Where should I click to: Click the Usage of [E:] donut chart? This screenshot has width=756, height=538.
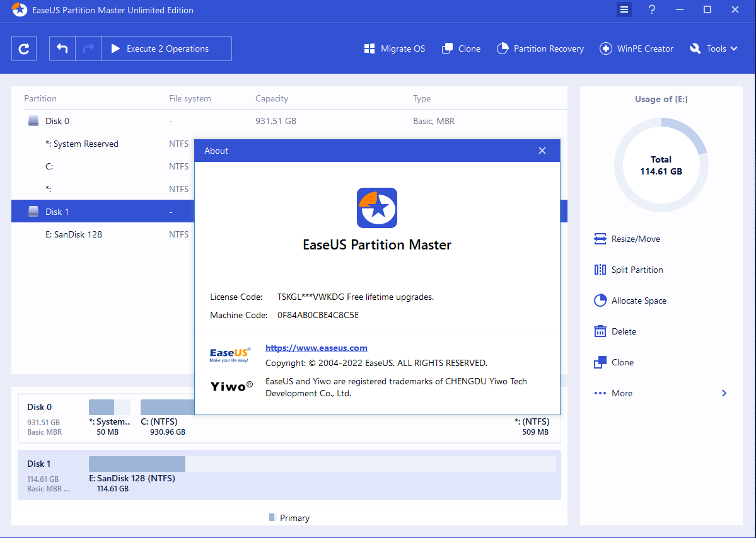tap(661, 165)
